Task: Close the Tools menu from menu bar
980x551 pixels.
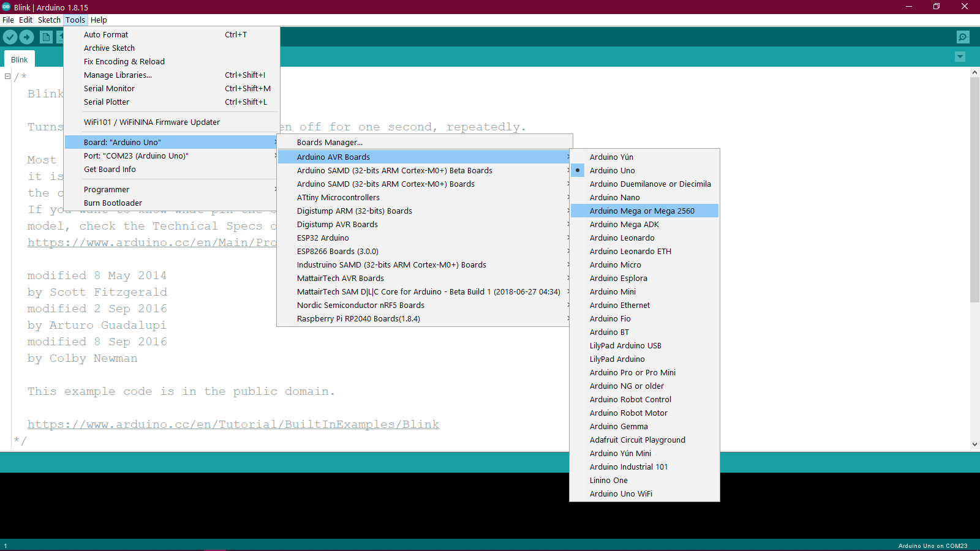Action: (75, 20)
